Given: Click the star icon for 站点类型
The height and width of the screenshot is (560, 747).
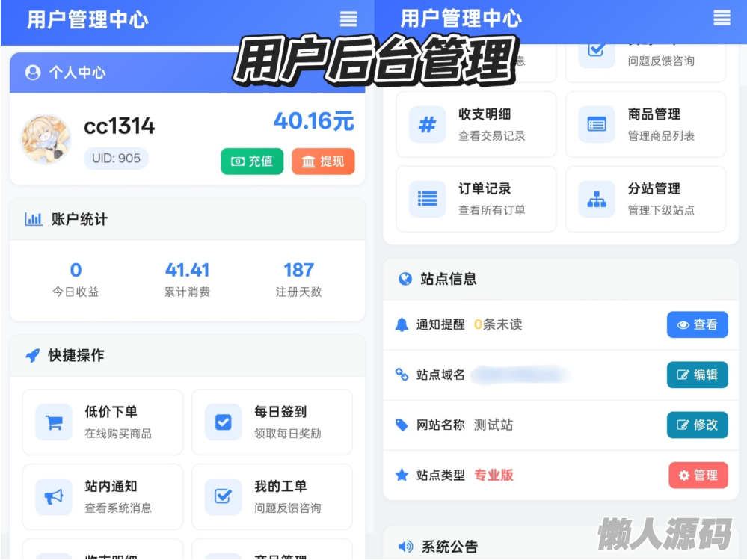Looking at the screenshot, I should pos(402,475).
